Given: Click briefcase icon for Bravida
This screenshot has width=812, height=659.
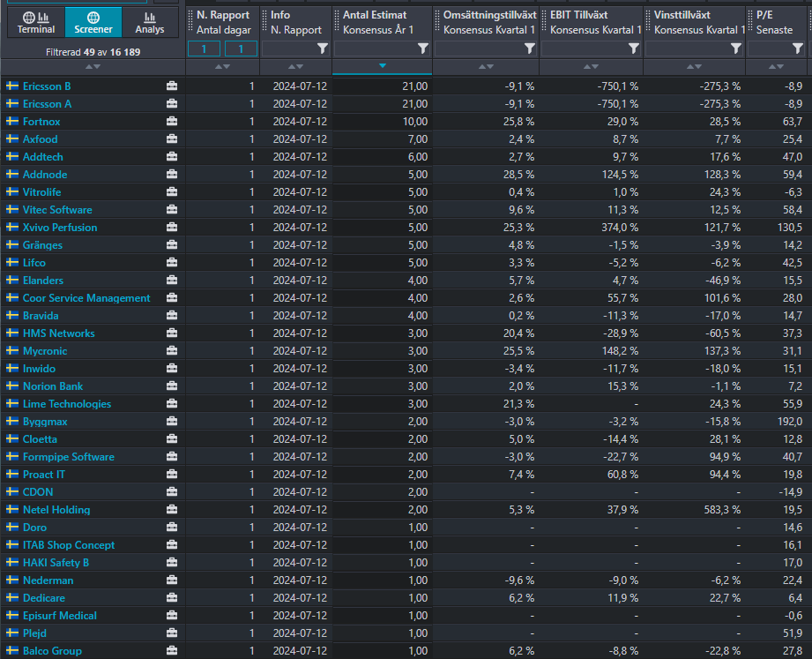Looking at the screenshot, I should click(x=172, y=316).
